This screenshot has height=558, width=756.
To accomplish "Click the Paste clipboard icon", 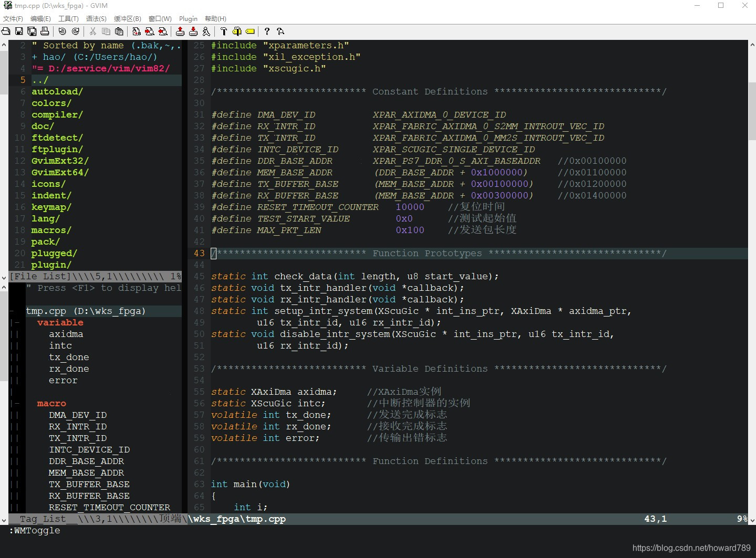I will (119, 31).
